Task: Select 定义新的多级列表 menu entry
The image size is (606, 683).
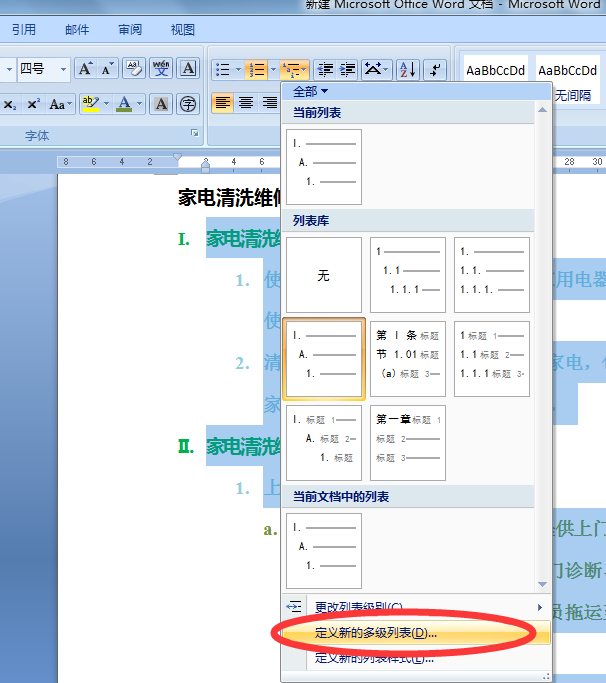Action: pos(376,633)
